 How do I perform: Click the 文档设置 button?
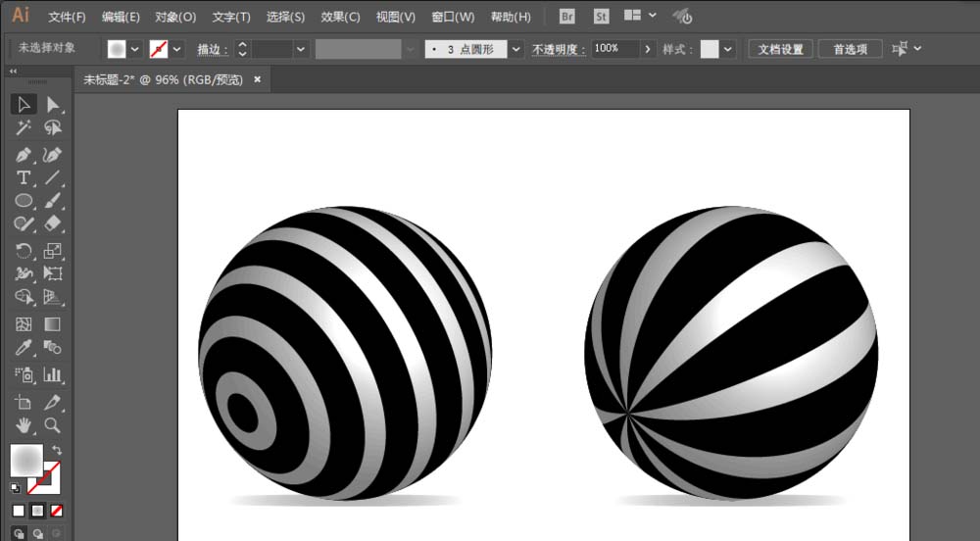[x=781, y=49]
